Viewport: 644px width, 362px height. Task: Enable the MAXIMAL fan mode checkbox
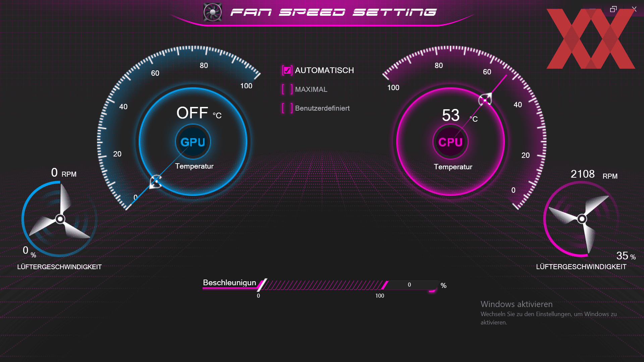tap(287, 89)
